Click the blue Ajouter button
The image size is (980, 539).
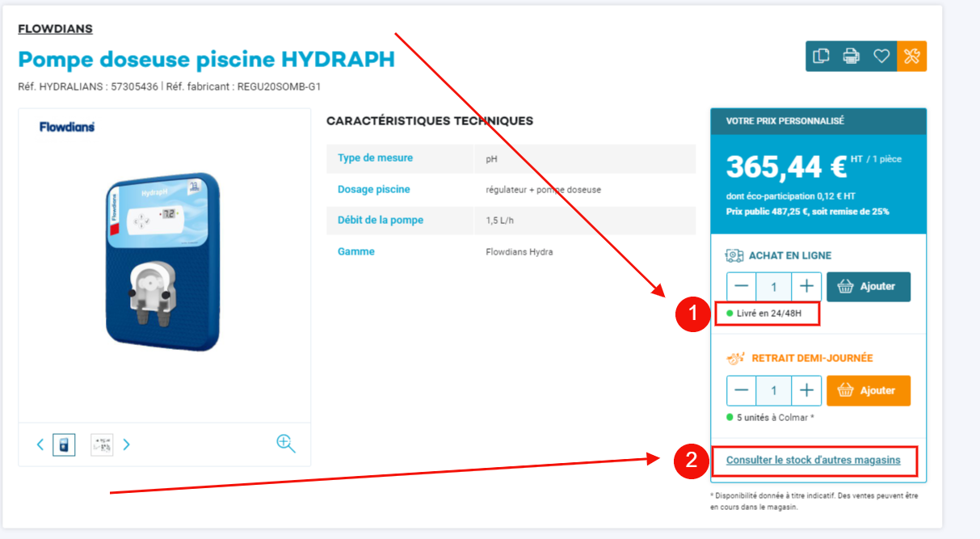click(869, 286)
